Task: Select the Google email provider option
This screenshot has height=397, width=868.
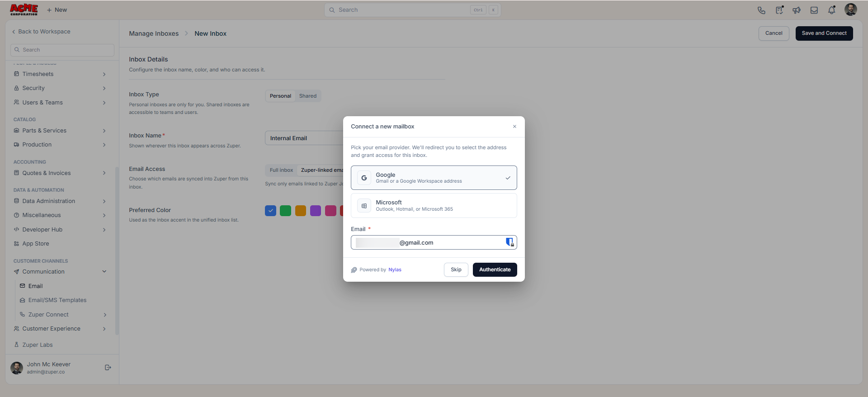Action: (x=434, y=178)
